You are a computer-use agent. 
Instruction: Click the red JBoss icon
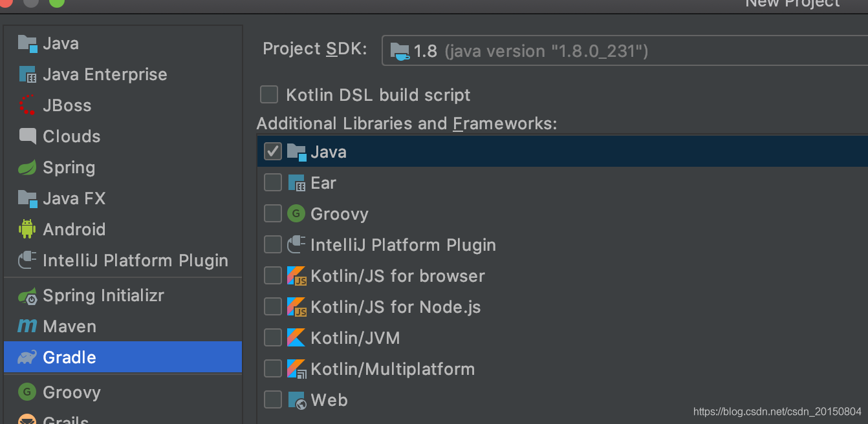(27, 105)
